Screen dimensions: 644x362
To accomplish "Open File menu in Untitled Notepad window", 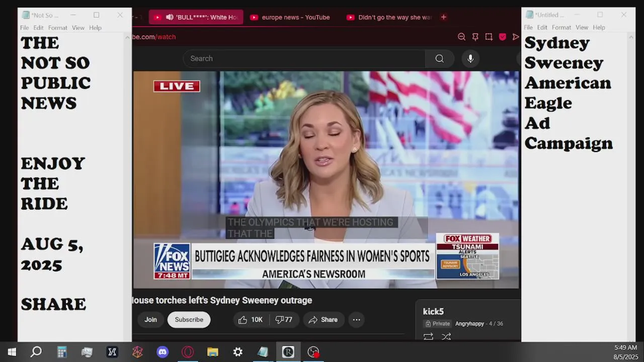I will [528, 27].
